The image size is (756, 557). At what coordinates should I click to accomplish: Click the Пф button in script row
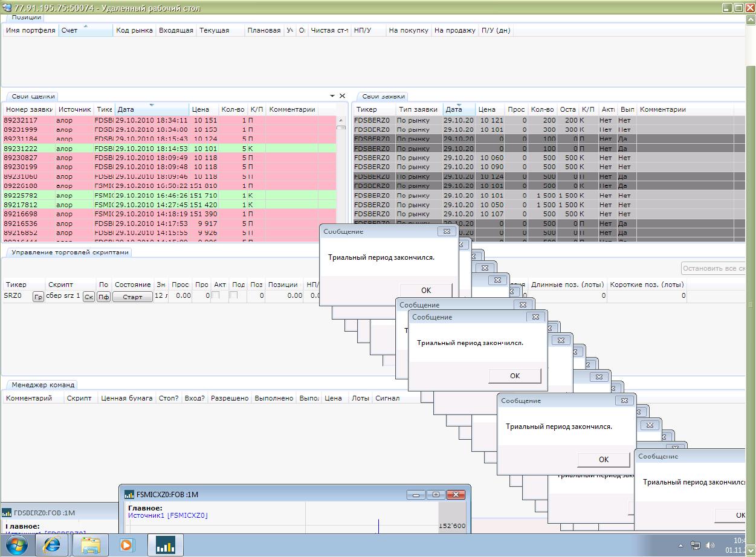click(x=103, y=297)
